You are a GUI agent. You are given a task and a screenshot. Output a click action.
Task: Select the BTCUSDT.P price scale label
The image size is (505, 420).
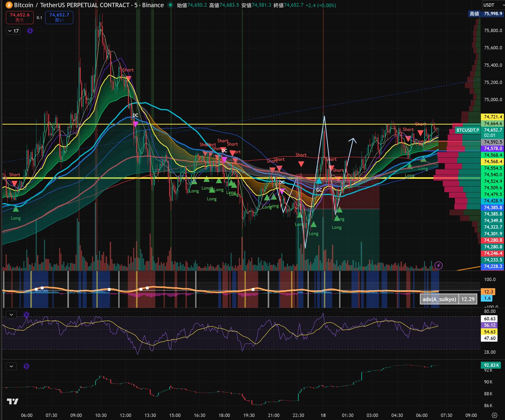[468, 130]
